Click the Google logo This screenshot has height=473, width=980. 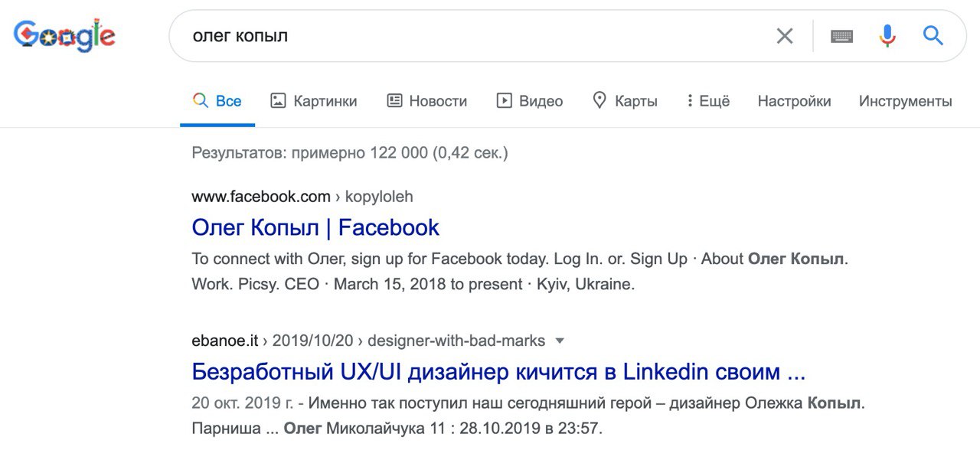[65, 35]
